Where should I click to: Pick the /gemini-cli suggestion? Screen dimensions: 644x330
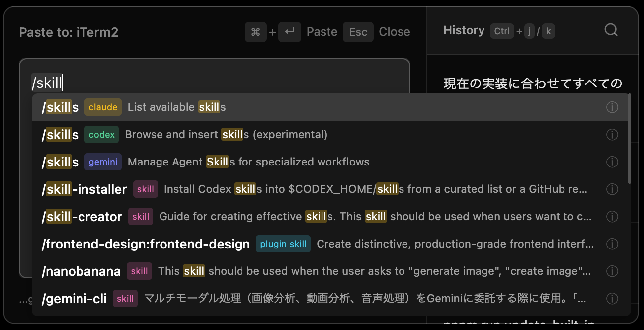[330, 299]
